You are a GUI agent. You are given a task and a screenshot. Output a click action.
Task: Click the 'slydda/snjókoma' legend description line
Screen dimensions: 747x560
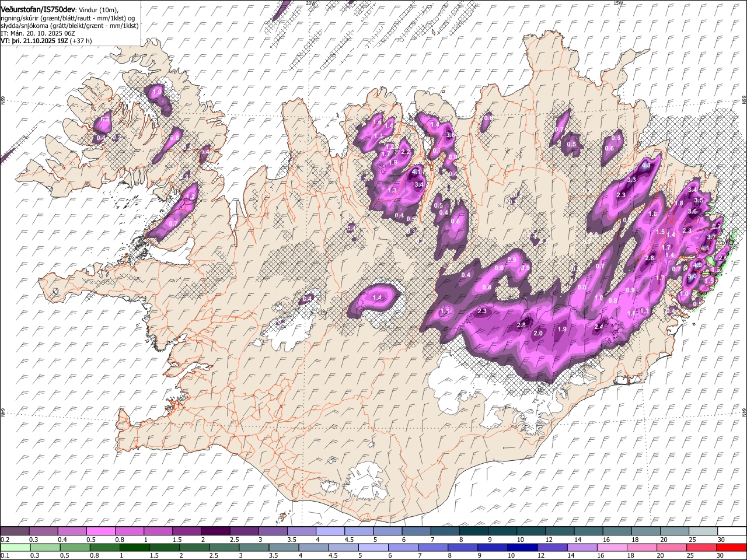pyautogui.click(x=69, y=26)
